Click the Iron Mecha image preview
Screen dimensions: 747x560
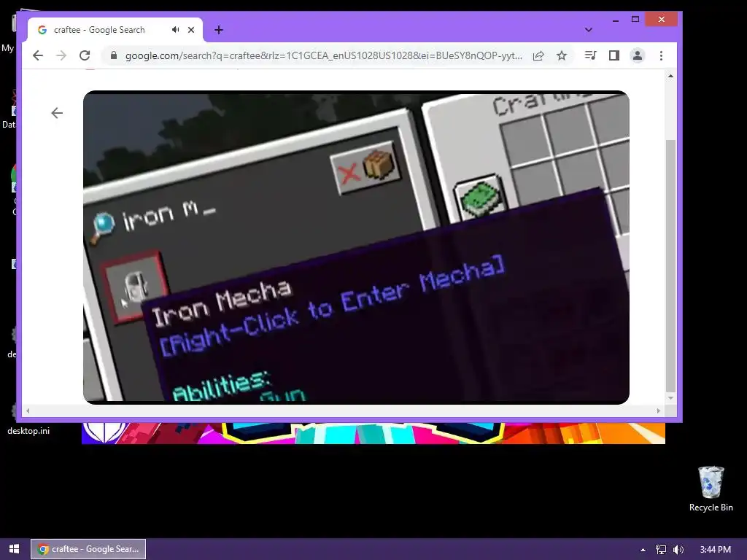click(356, 247)
